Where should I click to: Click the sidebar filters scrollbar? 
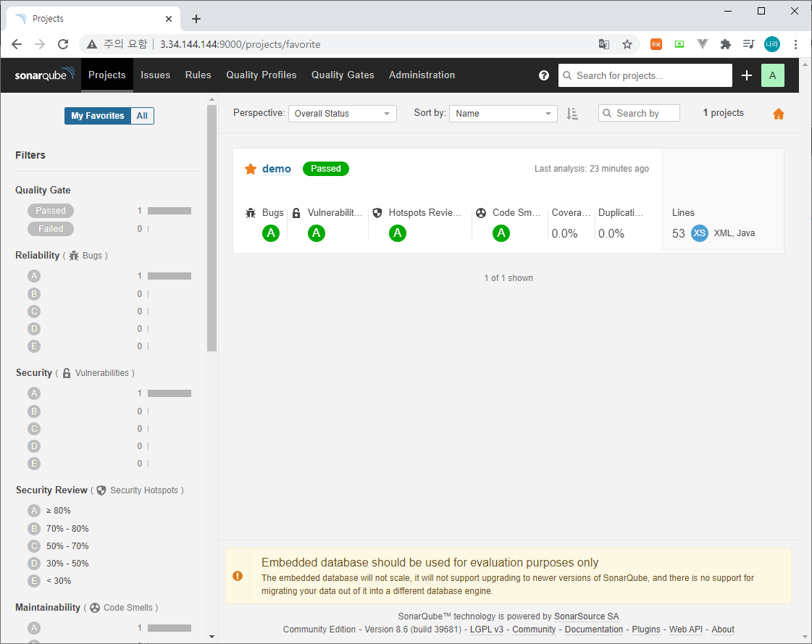[x=212, y=228]
